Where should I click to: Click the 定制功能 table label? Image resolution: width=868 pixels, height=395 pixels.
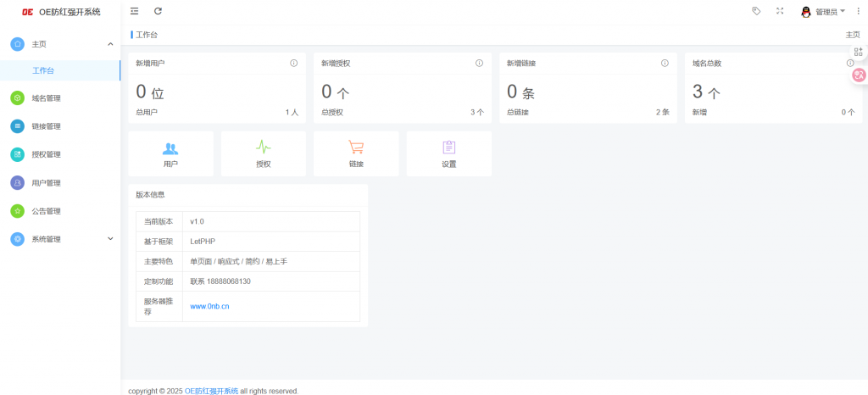click(x=159, y=281)
